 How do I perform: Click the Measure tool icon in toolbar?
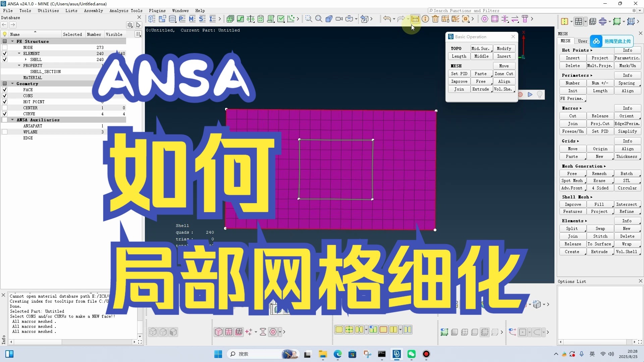point(415,19)
